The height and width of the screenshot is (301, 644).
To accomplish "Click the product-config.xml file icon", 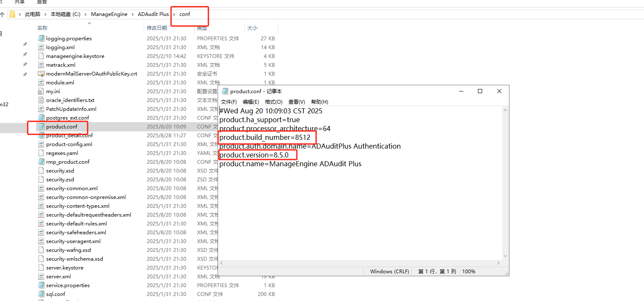I will 41,144.
